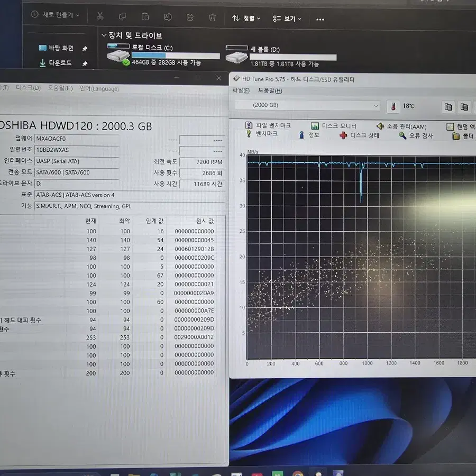Screen dimensions: 476x476
Task: Click the Cut scissors icon in Explorer toolbar
Action: (100, 16)
